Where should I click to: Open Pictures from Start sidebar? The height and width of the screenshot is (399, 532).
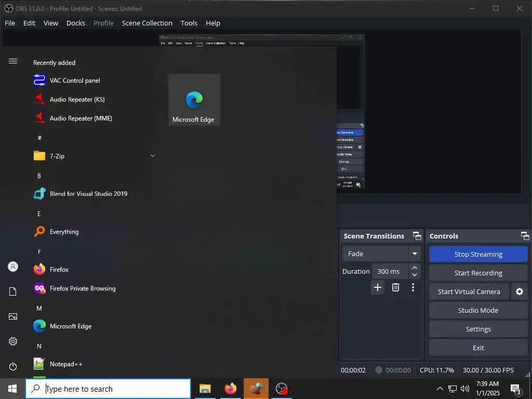13,316
